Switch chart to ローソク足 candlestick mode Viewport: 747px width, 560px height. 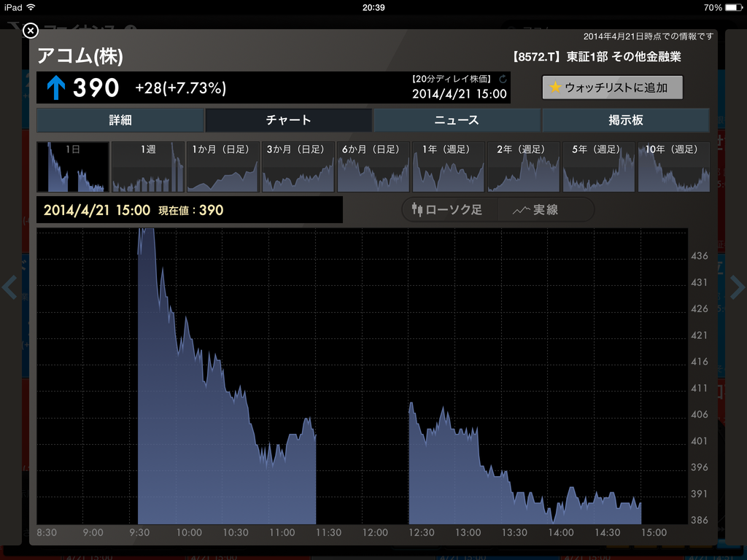click(x=448, y=209)
